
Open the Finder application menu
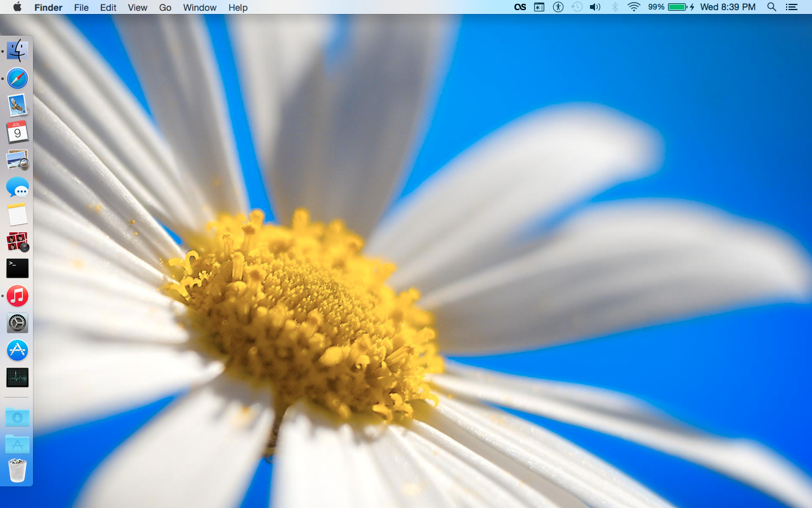click(x=48, y=8)
